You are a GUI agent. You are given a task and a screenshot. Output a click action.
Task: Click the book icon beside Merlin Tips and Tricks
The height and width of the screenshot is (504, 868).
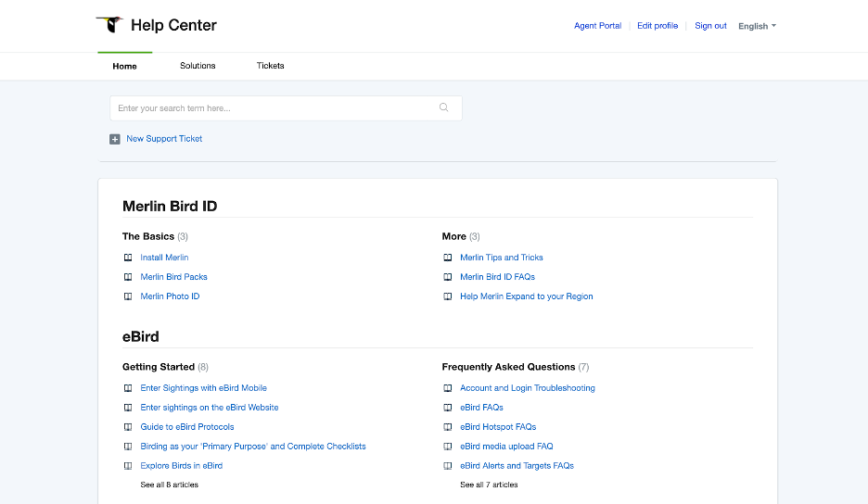tap(448, 258)
